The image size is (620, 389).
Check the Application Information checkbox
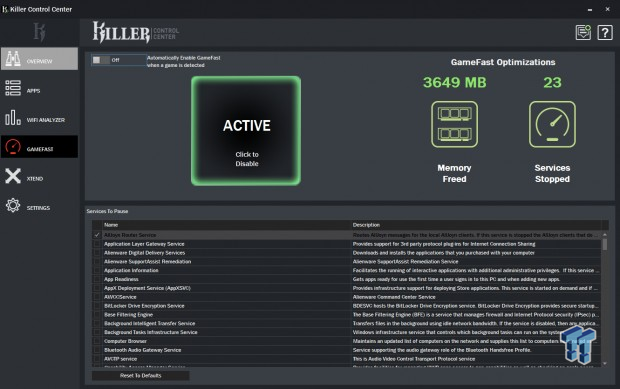pyautogui.click(x=97, y=270)
